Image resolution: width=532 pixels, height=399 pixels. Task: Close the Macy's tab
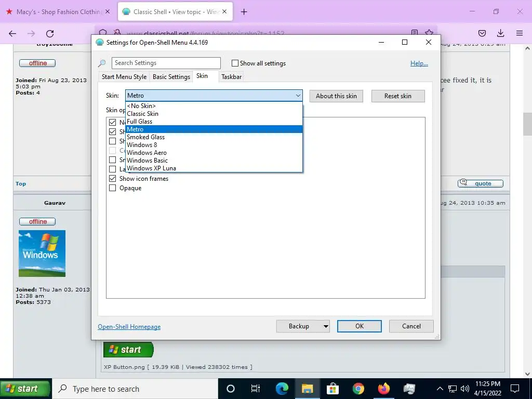click(107, 11)
